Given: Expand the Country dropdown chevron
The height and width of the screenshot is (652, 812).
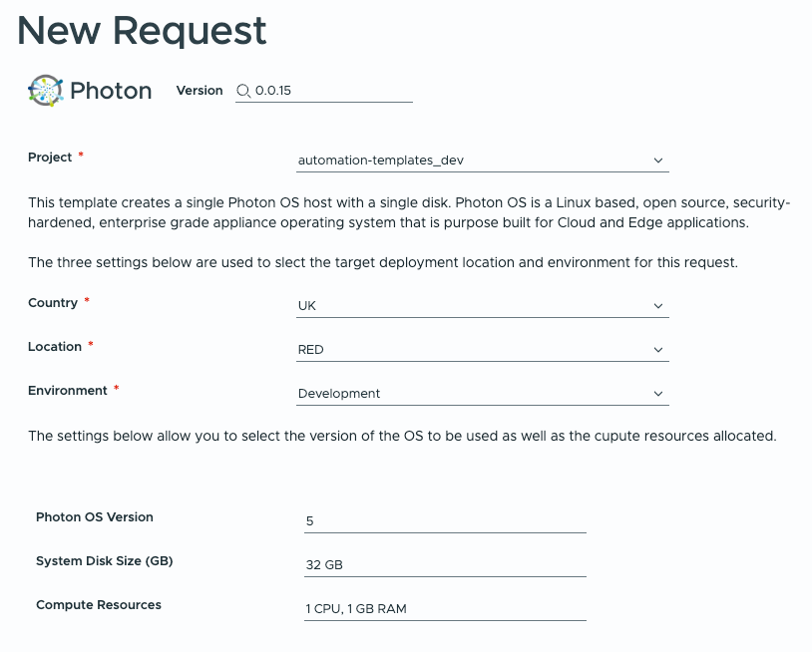Looking at the screenshot, I should tap(657, 305).
